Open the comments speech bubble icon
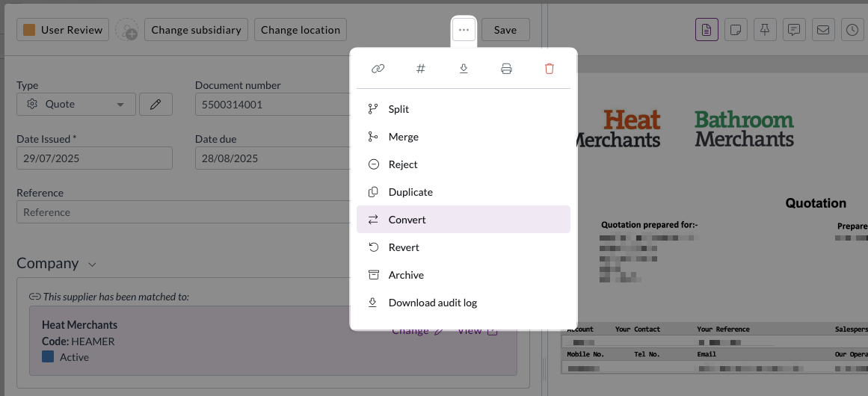This screenshot has width=868, height=396. pyautogui.click(x=794, y=30)
